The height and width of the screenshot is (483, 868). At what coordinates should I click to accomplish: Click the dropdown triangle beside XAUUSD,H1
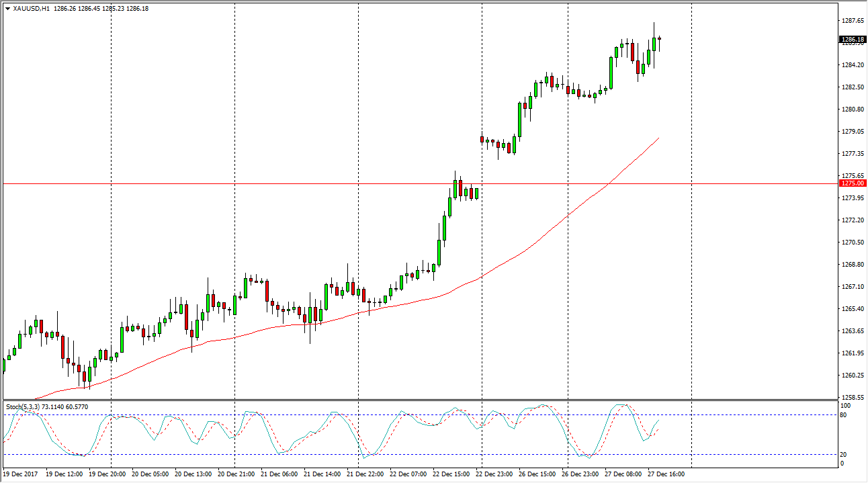click(x=7, y=9)
